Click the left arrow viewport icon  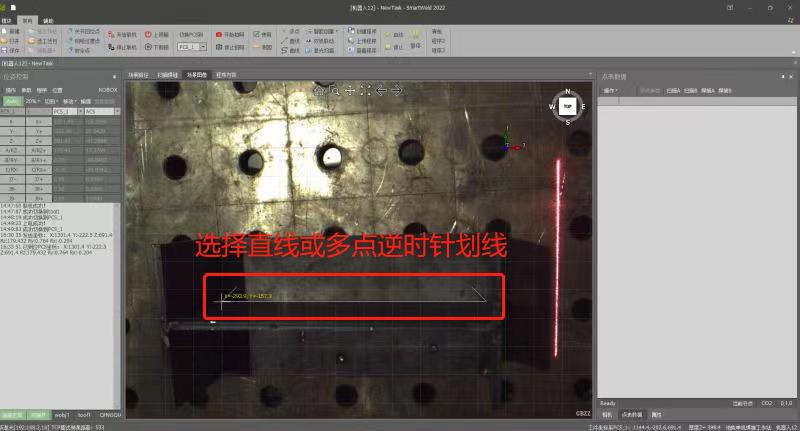click(381, 90)
